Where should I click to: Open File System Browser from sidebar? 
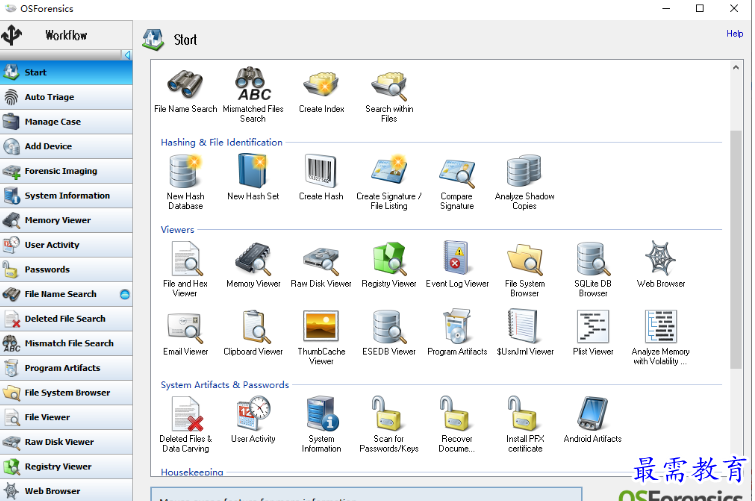pyautogui.click(x=66, y=393)
